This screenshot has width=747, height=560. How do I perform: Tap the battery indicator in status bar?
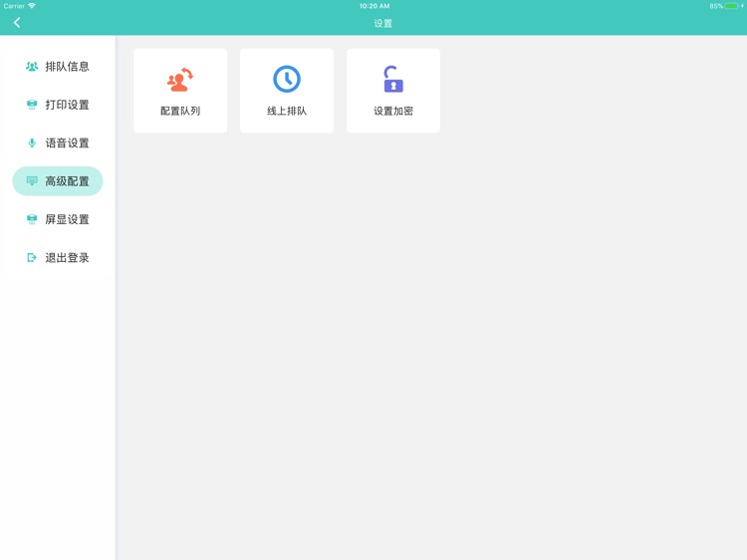pyautogui.click(x=731, y=6)
